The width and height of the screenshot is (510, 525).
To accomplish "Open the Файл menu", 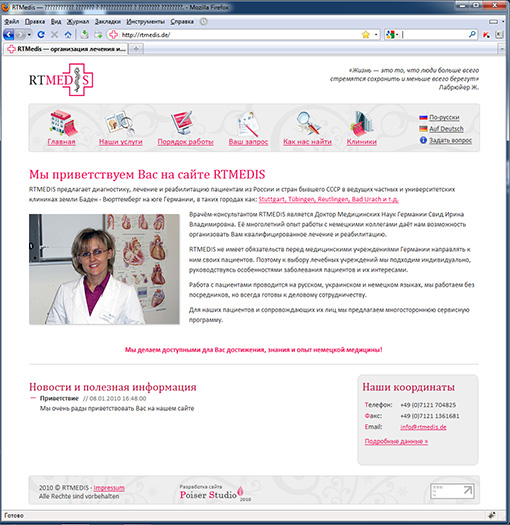I will pyautogui.click(x=11, y=21).
